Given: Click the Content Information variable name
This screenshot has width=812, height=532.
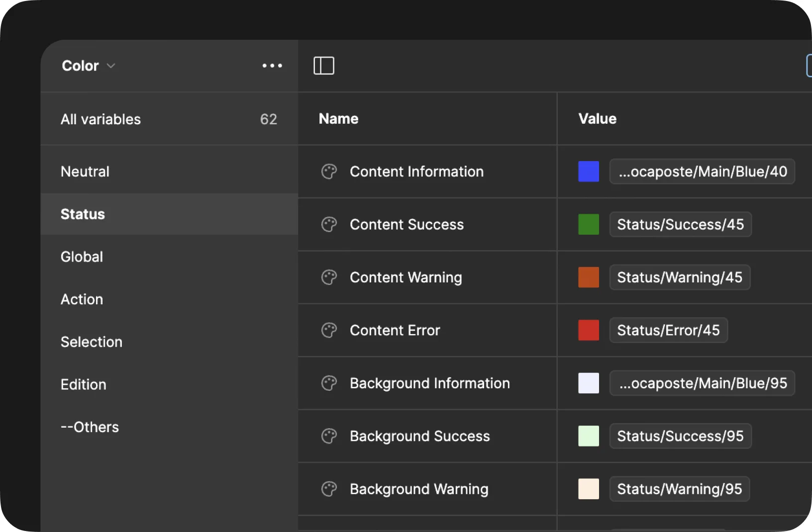Looking at the screenshot, I should (416, 172).
